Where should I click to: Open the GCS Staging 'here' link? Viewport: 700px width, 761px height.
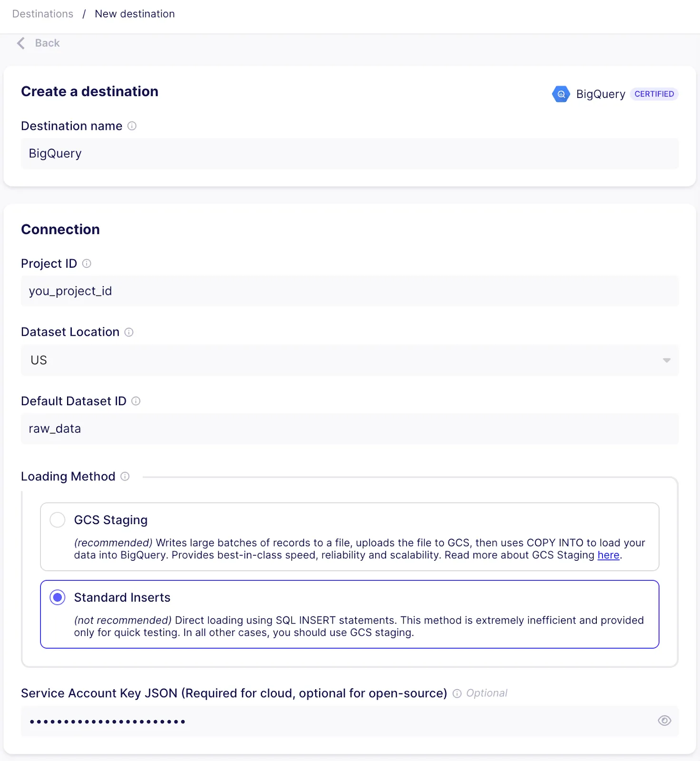point(608,555)
